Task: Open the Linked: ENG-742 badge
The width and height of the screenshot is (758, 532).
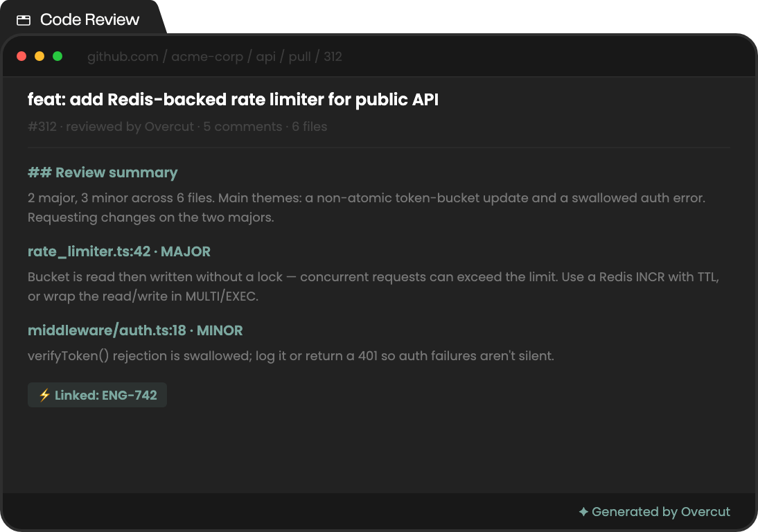Action: pos(97,395)
